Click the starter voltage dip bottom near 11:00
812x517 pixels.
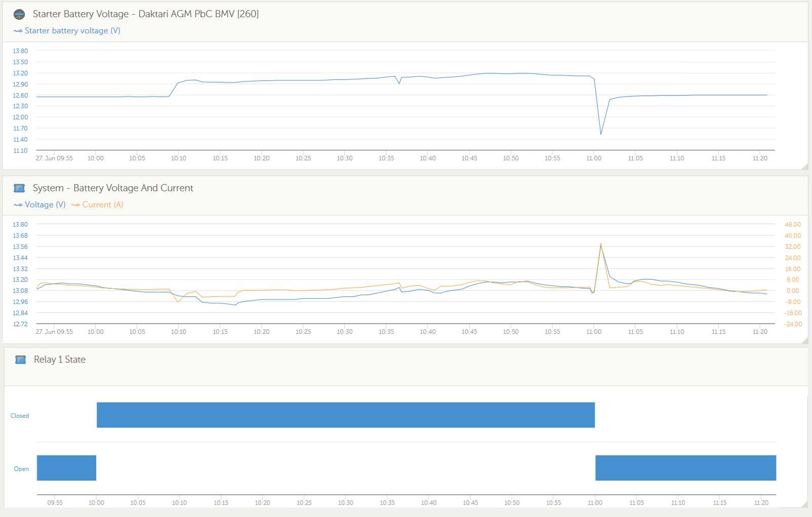601,134
